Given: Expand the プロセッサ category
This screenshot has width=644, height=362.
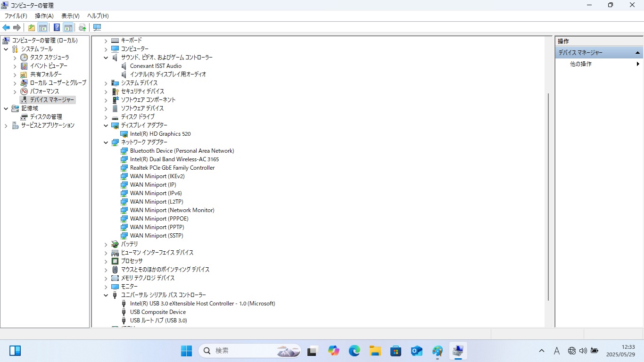Looking at the screenshot, I should (x=106, y=261).
